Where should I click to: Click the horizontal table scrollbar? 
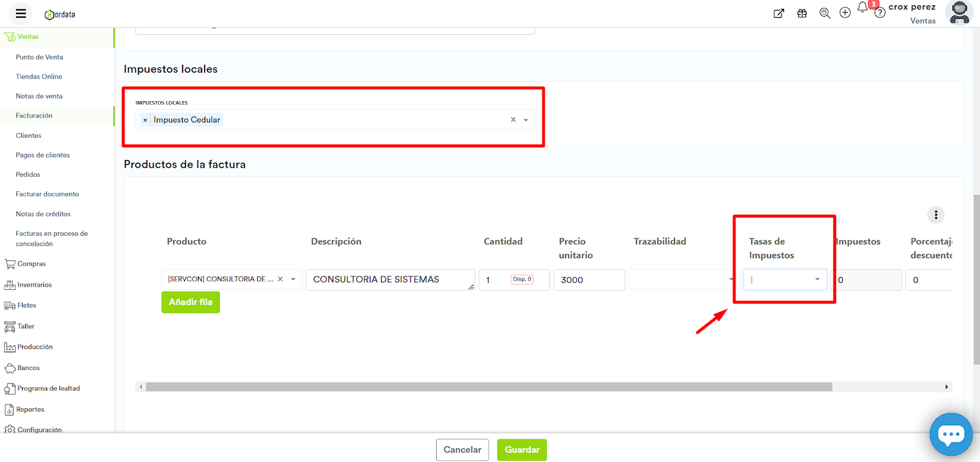tap(489, 387)
